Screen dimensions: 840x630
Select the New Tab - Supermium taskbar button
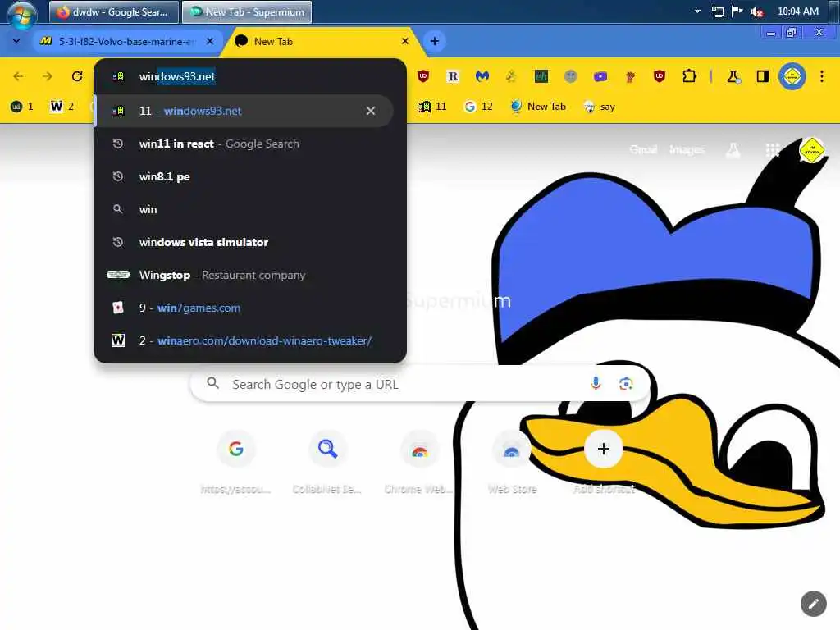[247, 11]
